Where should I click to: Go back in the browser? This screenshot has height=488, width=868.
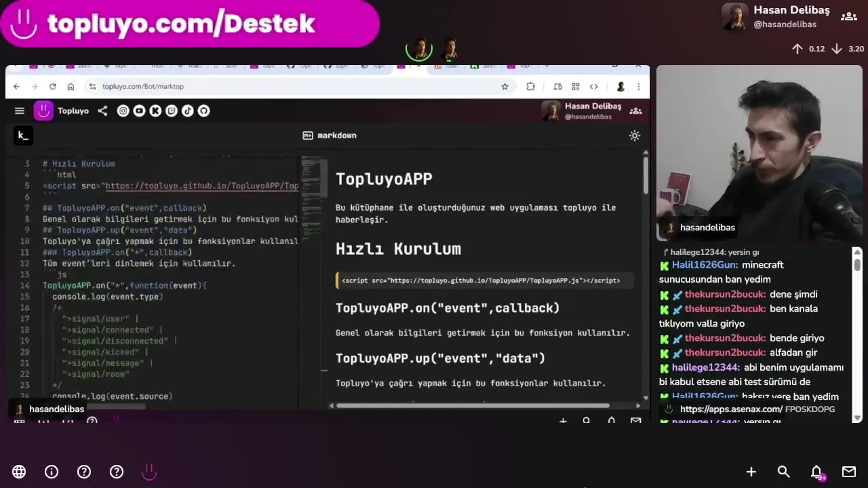[17, 86]
